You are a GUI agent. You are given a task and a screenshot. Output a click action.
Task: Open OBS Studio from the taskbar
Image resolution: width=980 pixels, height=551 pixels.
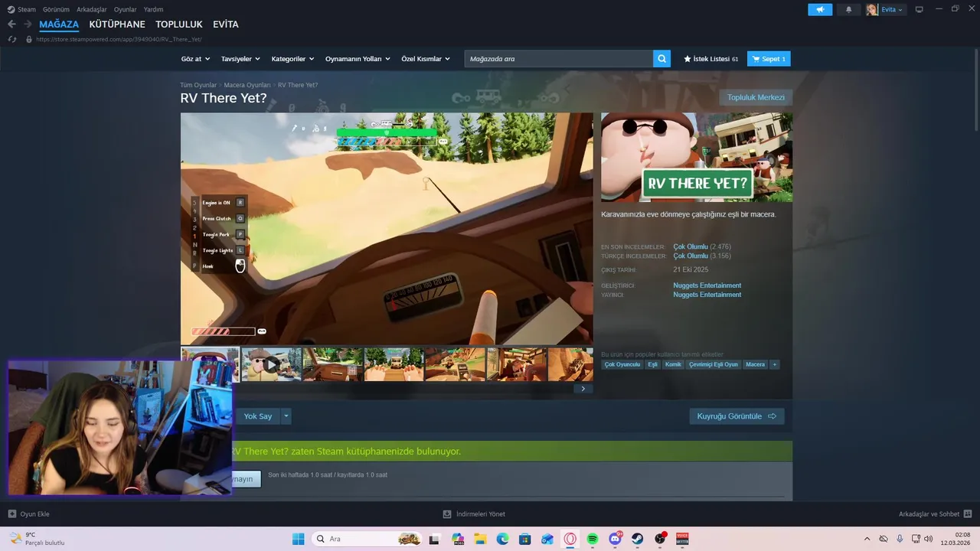pos(660,539)
